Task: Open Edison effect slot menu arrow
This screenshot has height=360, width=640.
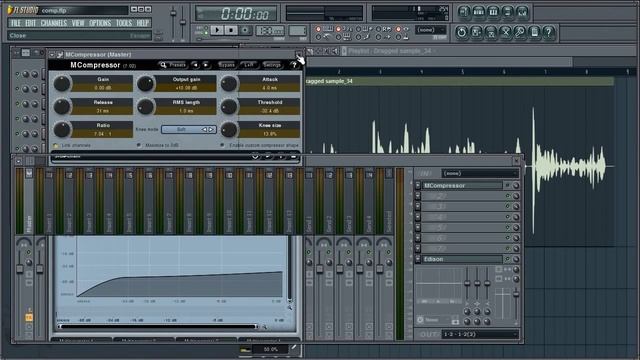Action: click(x=418, y=259)
